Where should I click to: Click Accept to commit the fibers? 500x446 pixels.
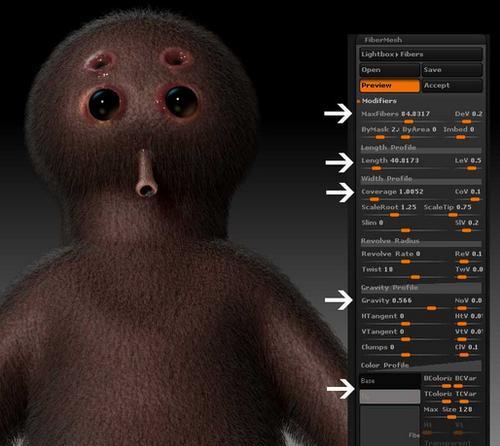(452, 86)
